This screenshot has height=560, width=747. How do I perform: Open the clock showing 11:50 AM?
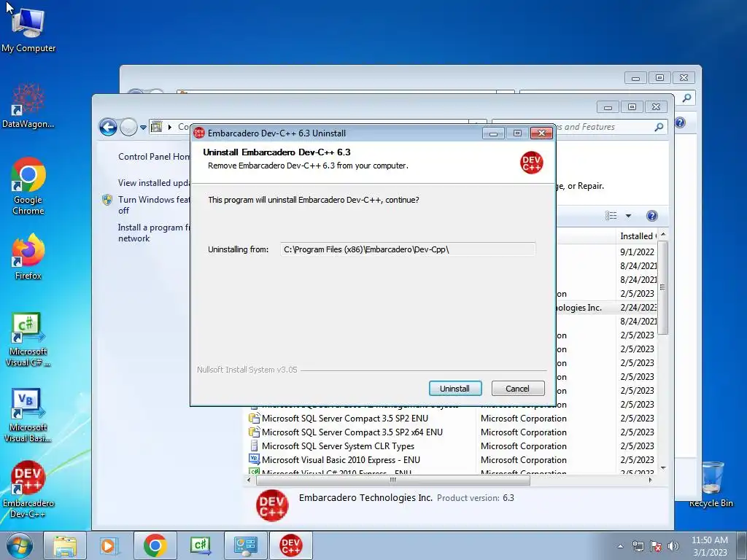coord(709,546)
